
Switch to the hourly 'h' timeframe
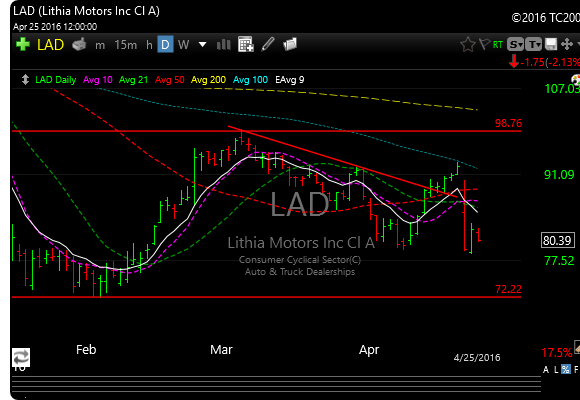click(x=149, y=45)
